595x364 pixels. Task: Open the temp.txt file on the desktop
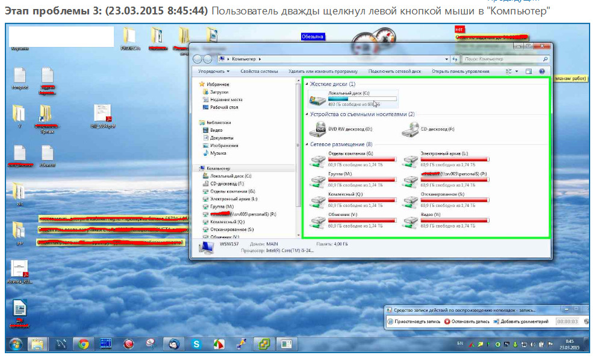[20, 78]
